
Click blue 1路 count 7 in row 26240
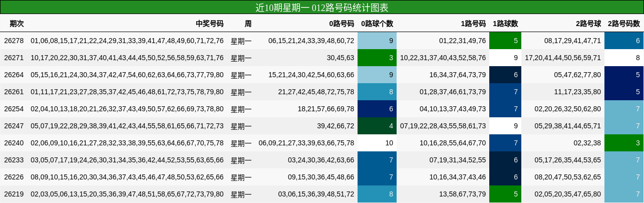[x=505, y=143]
